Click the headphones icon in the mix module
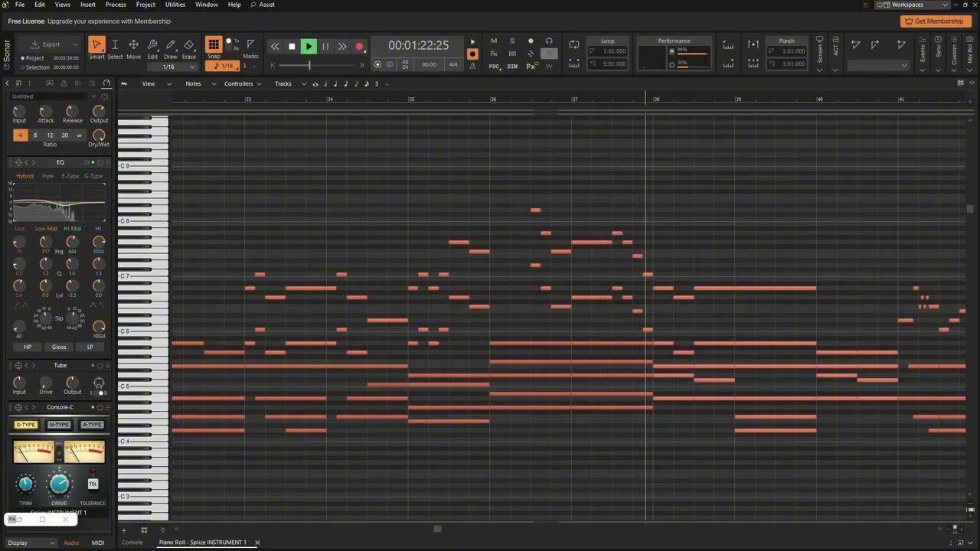This screenshot has width=980, height=551. tap(549, 41)
